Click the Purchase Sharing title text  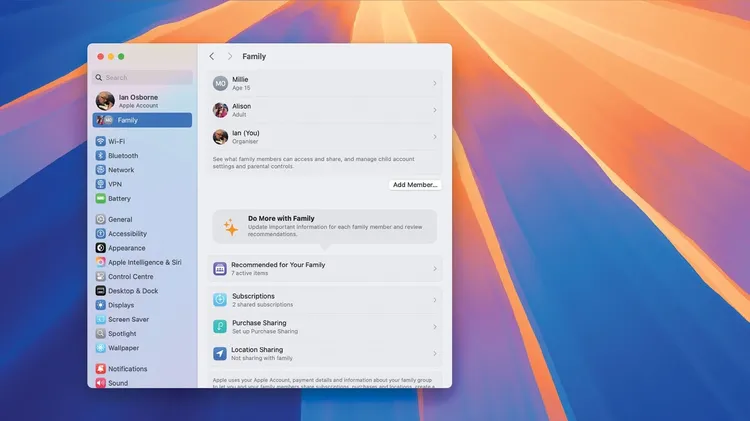click(x=259, y=323)
